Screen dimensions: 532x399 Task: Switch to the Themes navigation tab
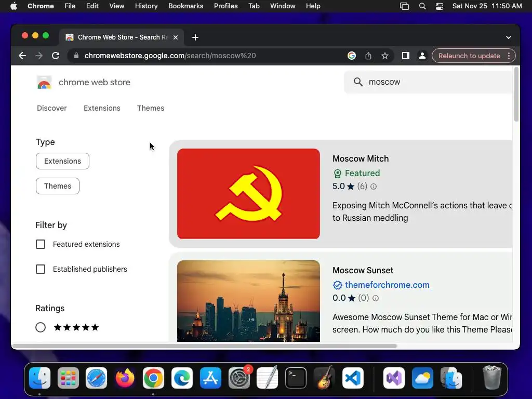tap(151, 108)
